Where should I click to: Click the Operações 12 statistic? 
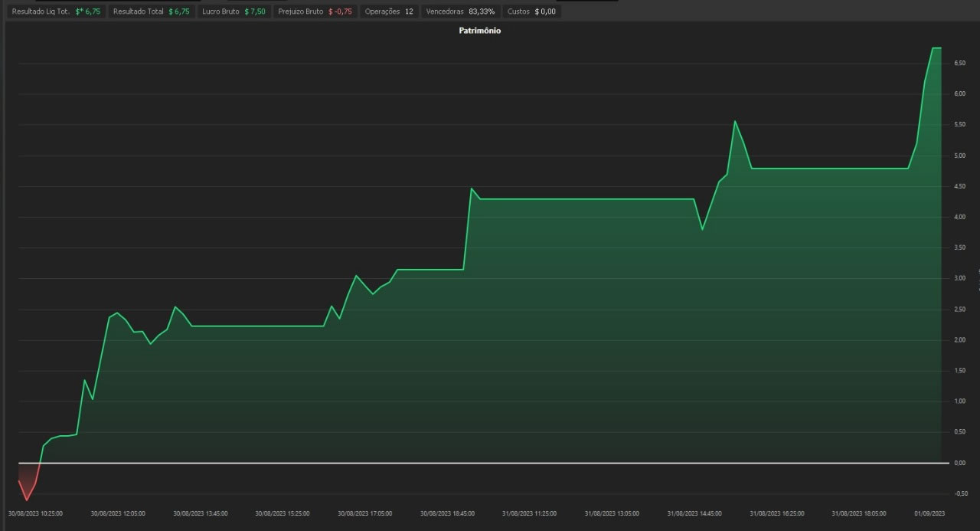click(389, 11)
